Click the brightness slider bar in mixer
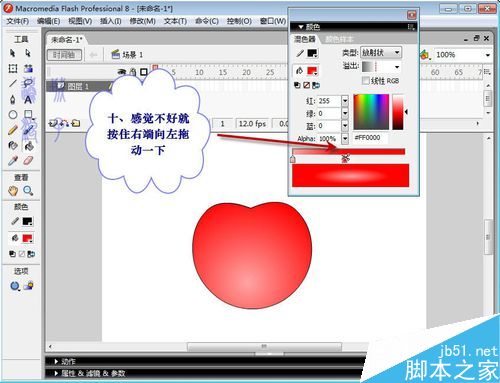 tap(398, 112)
